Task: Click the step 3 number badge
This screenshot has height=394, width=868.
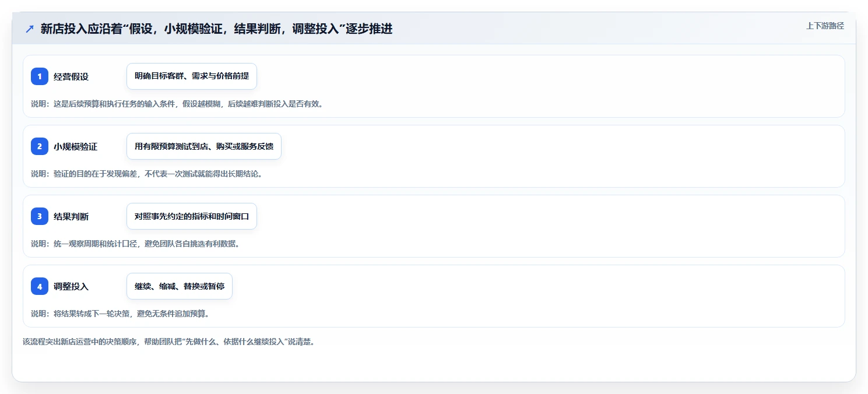Action: [x=40, y=216]
